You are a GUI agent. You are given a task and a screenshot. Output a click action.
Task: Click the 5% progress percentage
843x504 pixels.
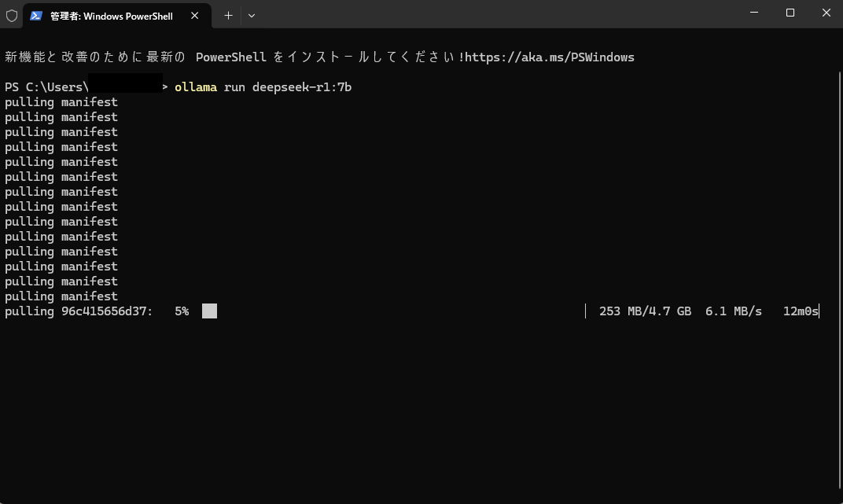click(182, 311)
